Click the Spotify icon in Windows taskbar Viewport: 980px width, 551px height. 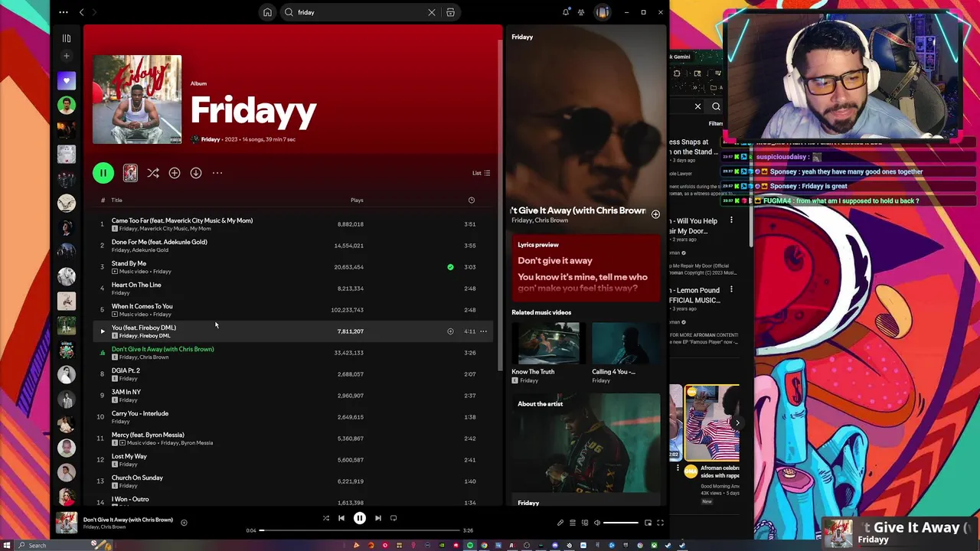(470, 545)
